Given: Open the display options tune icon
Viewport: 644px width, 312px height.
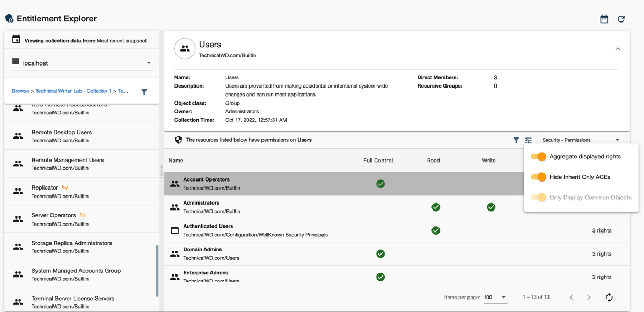Looking at the screenshot, I should [528, 140].
